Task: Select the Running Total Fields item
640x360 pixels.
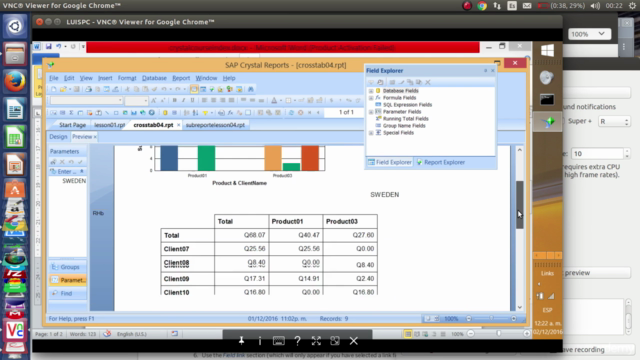Action: (x=406, y=119)
